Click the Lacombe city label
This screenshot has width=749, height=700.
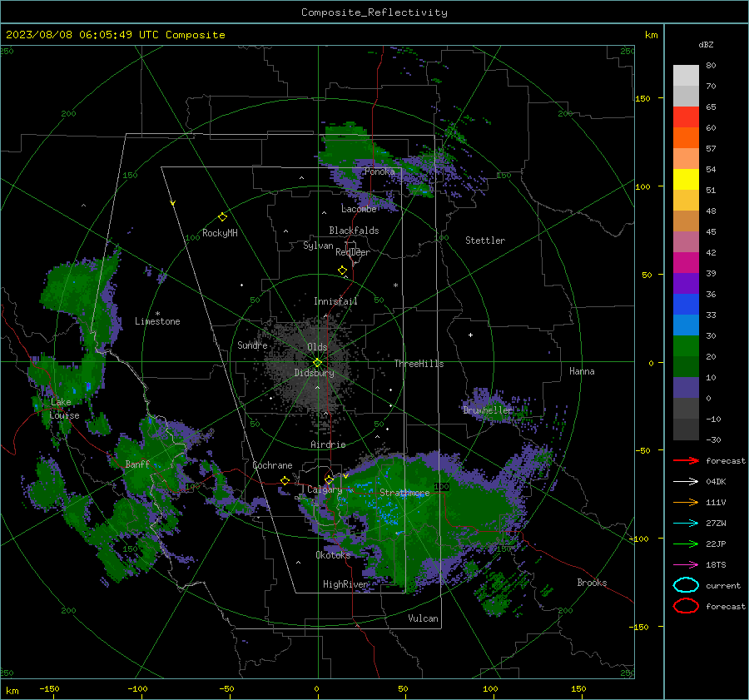359,209
